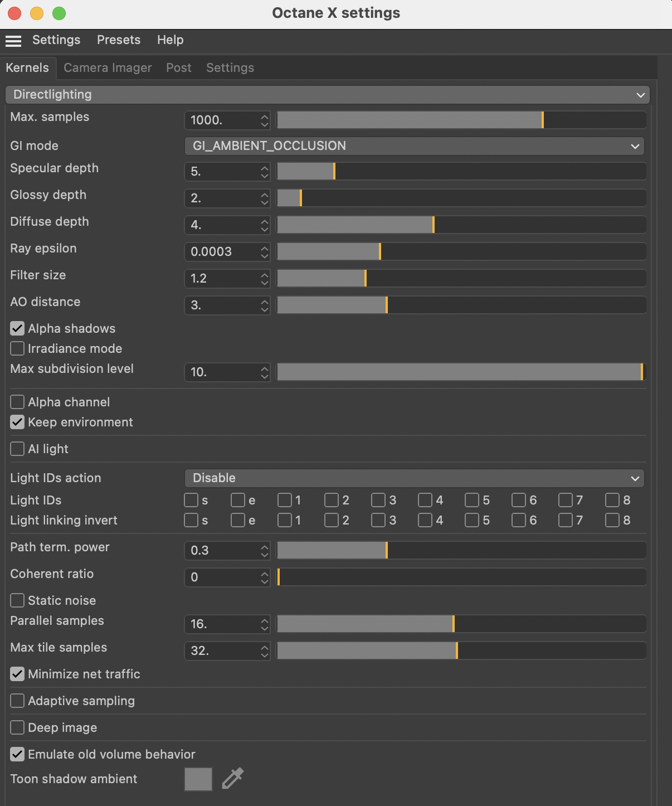Click the AO distance stepper arrows
Viewport: 672px width, 806px height.
coord(265,305)
